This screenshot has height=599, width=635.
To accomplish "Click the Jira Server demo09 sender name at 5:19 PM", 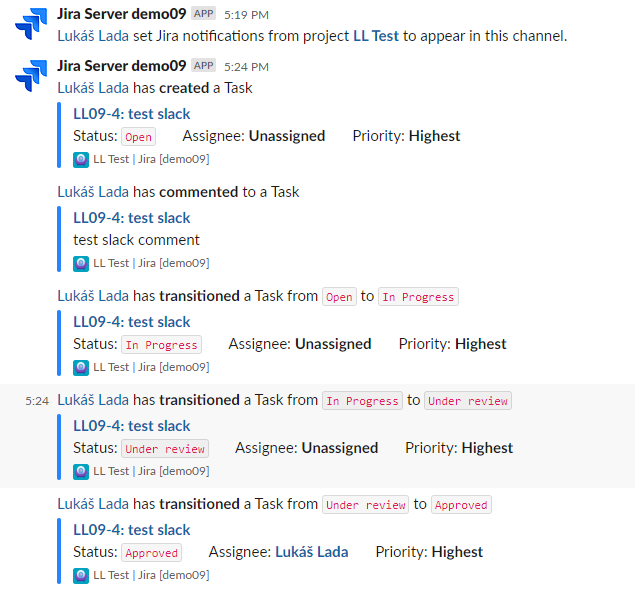I will click(121, 14).
